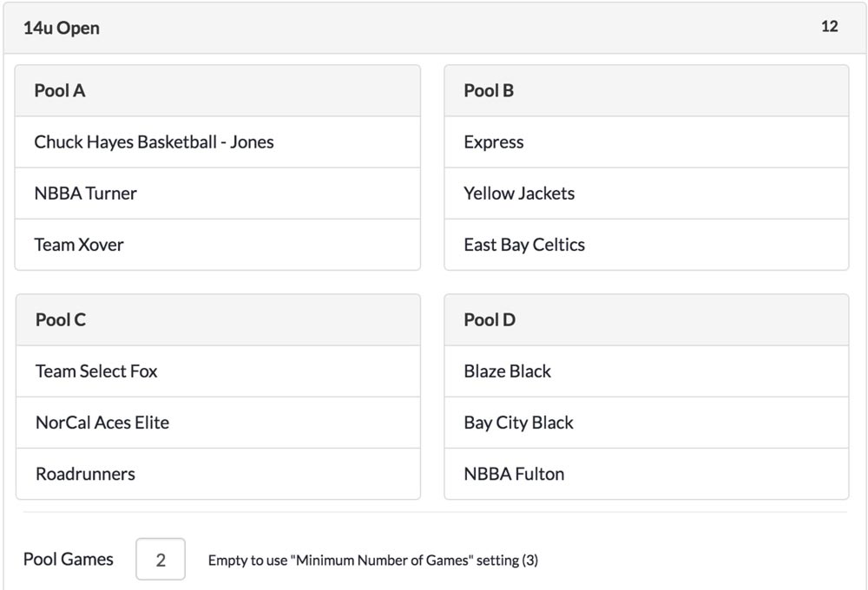Image resolution: width=868 pixels, height=590 pixels.
Task: Select NorCal Aces Elite team
Action: coord(102,423)
